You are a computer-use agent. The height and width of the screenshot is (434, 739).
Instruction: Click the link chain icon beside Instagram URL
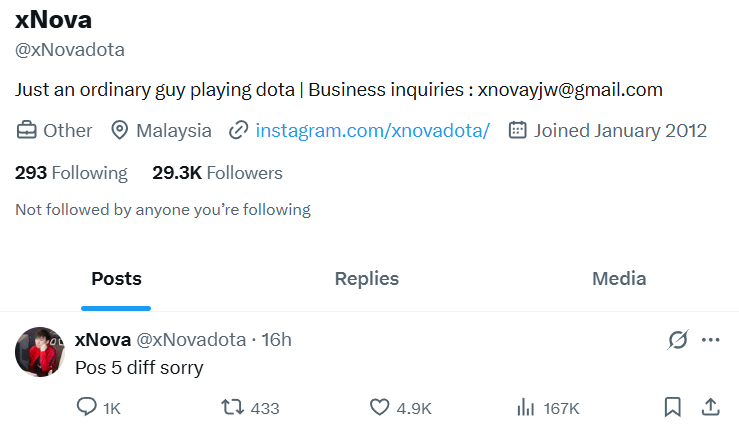[x=238, y=131]
